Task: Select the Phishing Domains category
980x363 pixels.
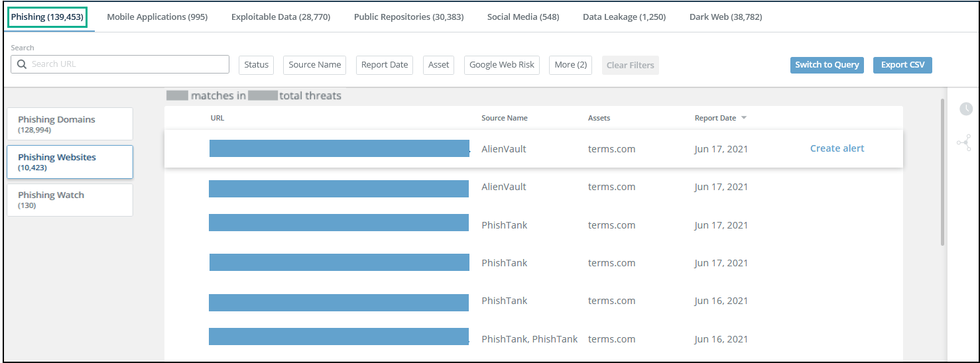Action: [70, 124]
